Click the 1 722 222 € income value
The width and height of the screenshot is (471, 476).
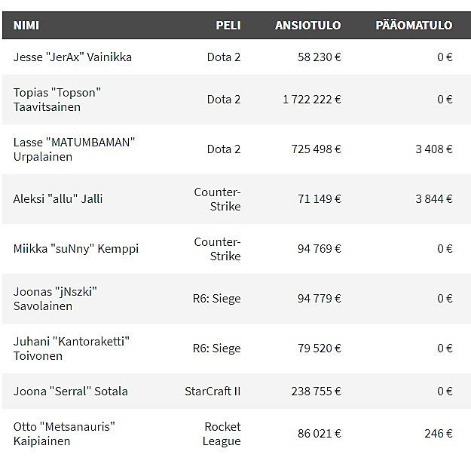click(312, 100)
